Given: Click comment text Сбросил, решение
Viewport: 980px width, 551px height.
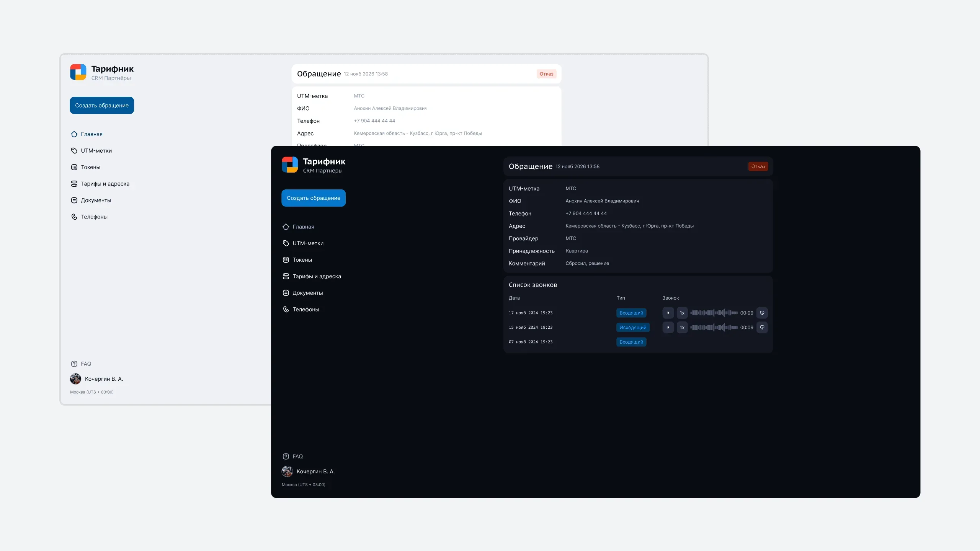Looking at the screenshot, I should [587, 263].
